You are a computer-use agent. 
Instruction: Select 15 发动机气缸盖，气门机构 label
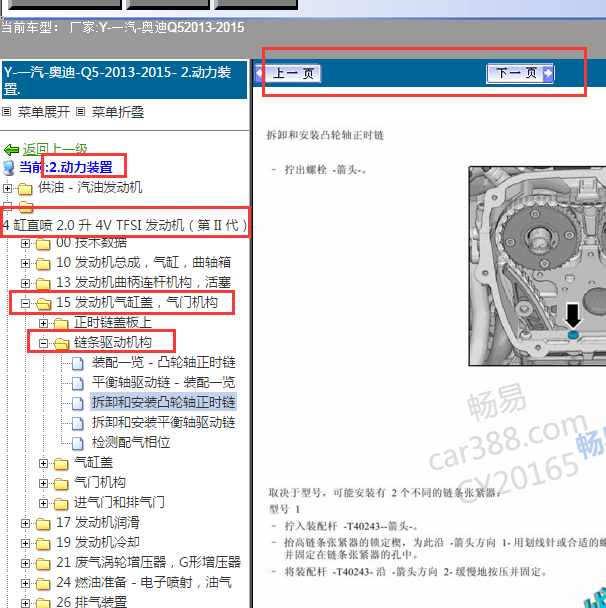pyautogui.click(x=137, y=302)
